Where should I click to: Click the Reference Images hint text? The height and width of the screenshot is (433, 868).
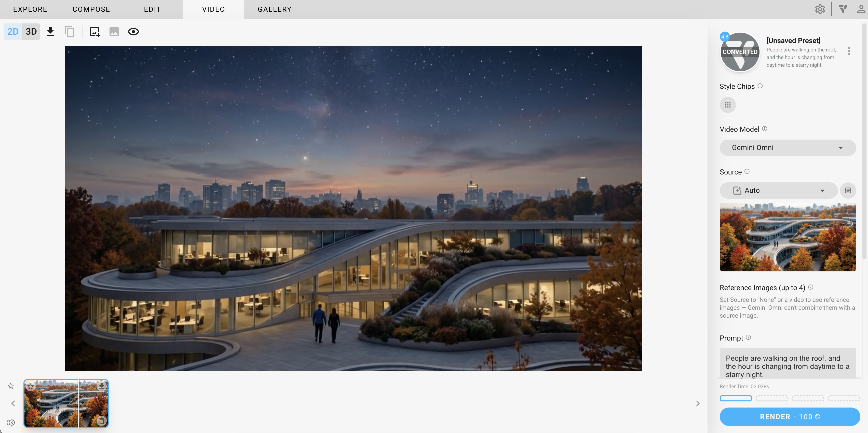tap(787, 308)
